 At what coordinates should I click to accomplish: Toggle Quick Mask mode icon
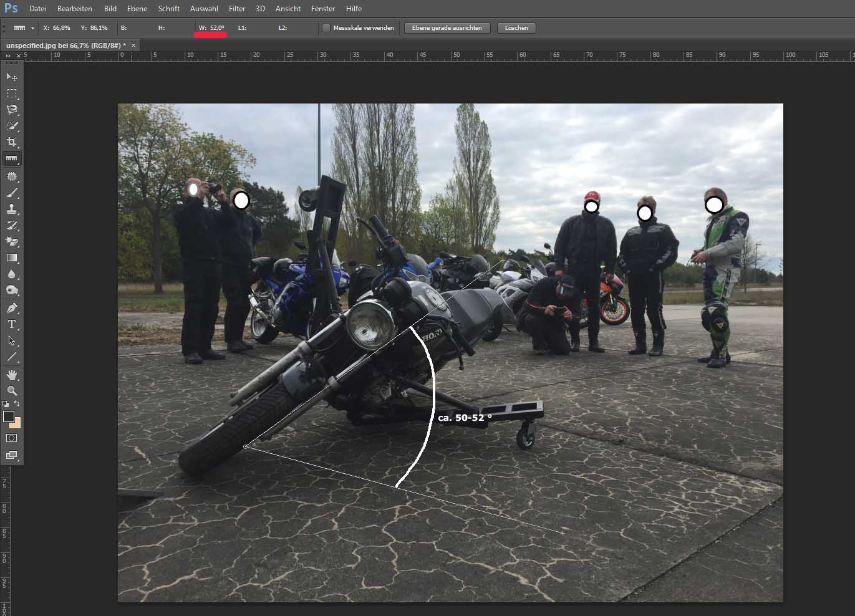[x=12, y=438]
